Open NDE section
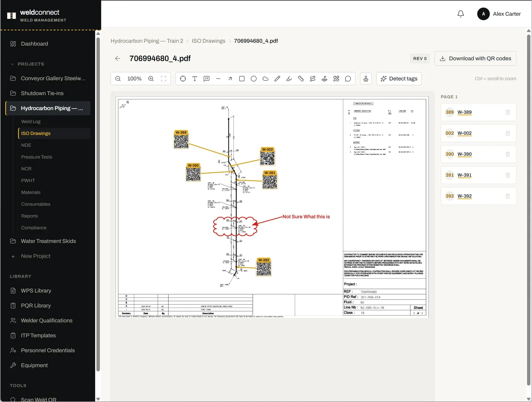Screen dimensions: 532x402 coord(54,145)
